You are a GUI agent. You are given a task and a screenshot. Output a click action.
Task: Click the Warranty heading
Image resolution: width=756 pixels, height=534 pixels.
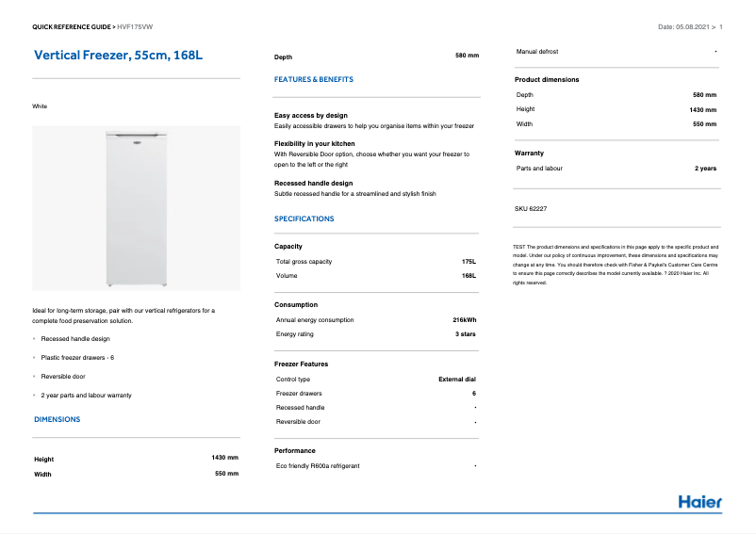point(529,153)
